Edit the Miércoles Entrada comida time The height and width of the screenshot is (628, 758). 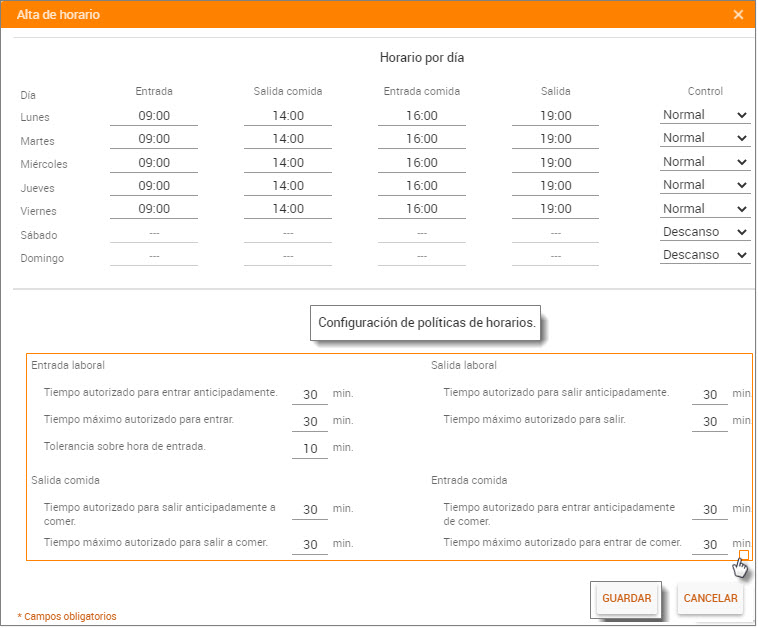coord(422,163)
